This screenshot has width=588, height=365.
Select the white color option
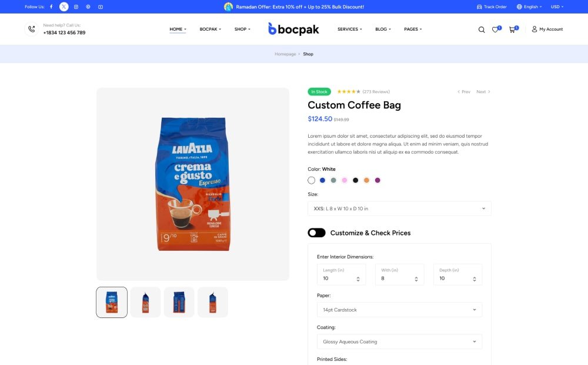[x=312, y=180]
